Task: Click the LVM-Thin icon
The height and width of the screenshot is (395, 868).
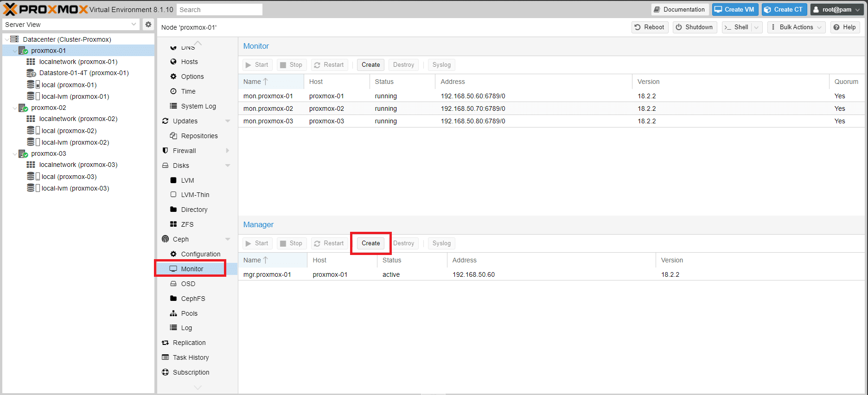Action: pyautogui.click(x=173, y=195)
